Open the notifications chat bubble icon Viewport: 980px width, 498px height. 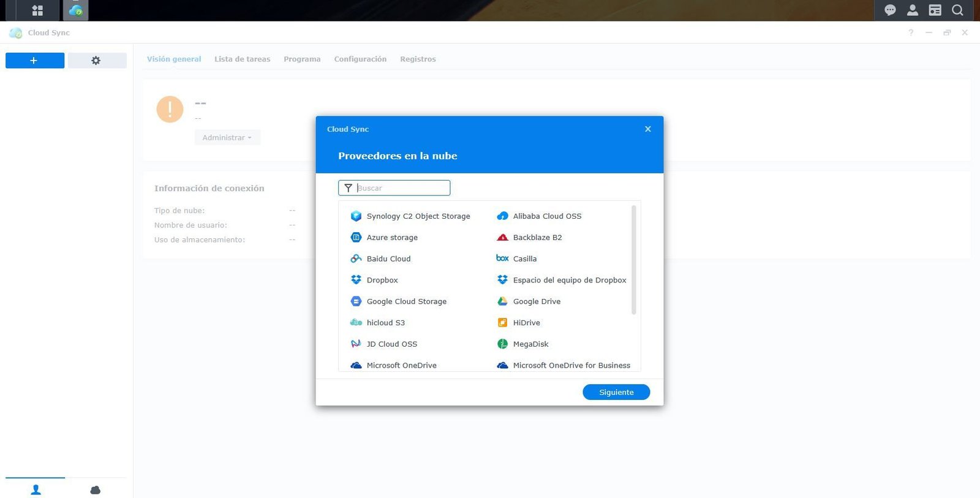(x=890, y=10)
